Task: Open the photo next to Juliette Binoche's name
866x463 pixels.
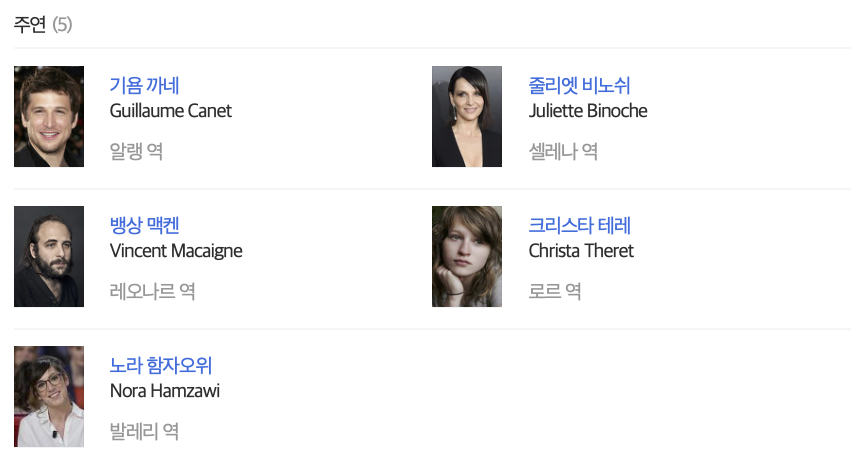Action: point(467,117)
